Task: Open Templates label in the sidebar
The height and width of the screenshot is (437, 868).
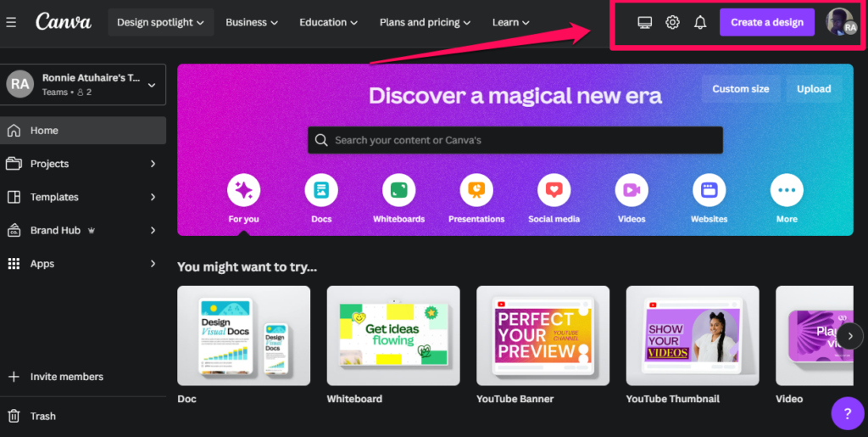Action: [x=54, y=197]
